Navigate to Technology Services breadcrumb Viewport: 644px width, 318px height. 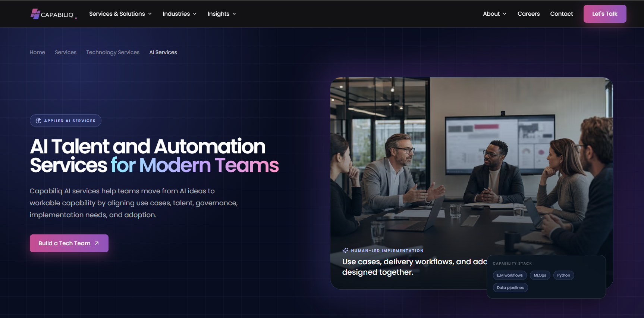pyautogui.click(x=113, y=52)
